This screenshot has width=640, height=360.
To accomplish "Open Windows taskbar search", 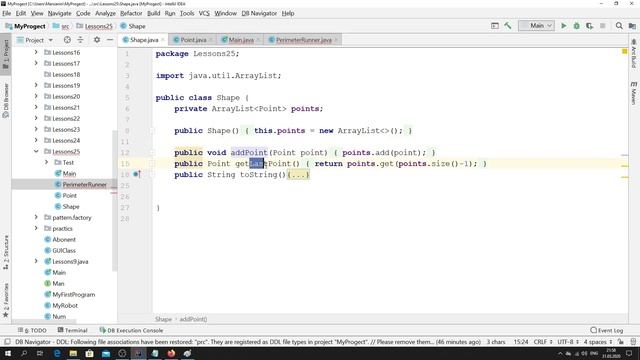I will tap(24, 353).
